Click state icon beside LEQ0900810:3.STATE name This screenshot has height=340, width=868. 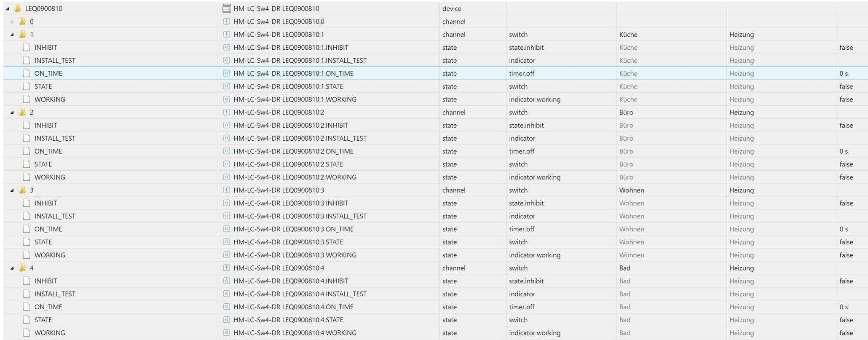pyautogui.click(x=227, y=242)
